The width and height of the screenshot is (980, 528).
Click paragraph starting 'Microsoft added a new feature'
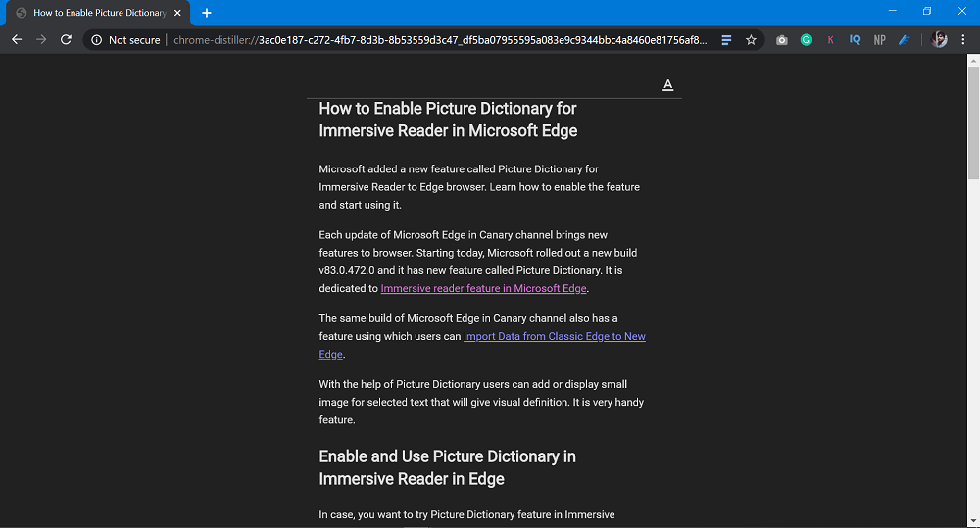479,187
